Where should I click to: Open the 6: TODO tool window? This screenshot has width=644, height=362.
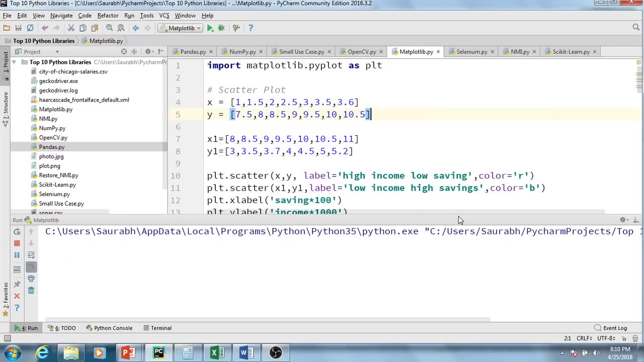[61, 328]
